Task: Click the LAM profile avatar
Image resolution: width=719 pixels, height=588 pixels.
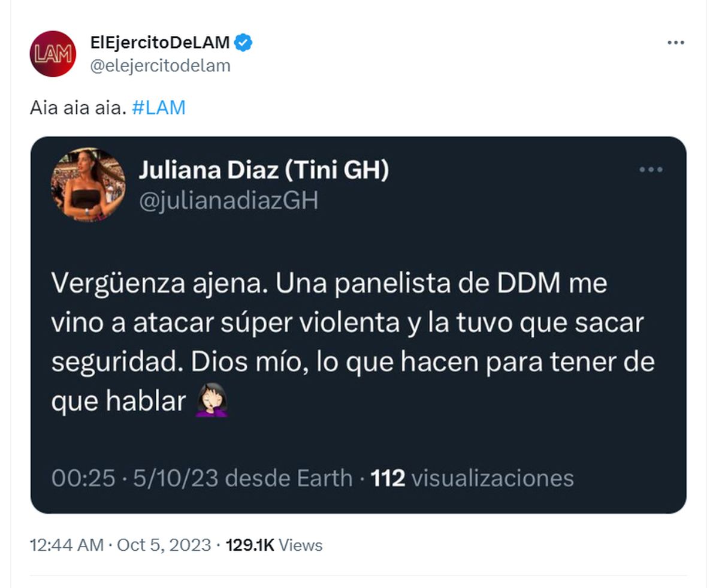Action: click(x=53, y=54)
